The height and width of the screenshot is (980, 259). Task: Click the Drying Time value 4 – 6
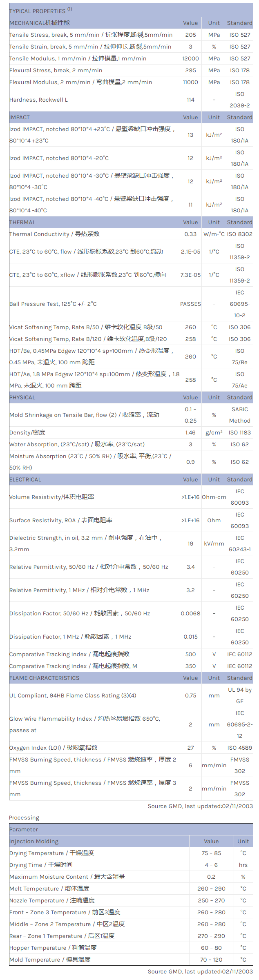211,865
